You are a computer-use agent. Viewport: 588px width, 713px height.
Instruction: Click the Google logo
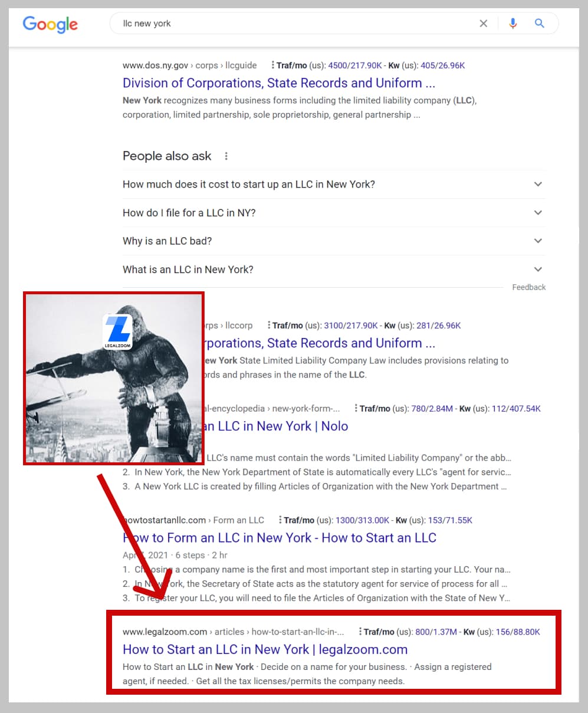coord(50,24)
